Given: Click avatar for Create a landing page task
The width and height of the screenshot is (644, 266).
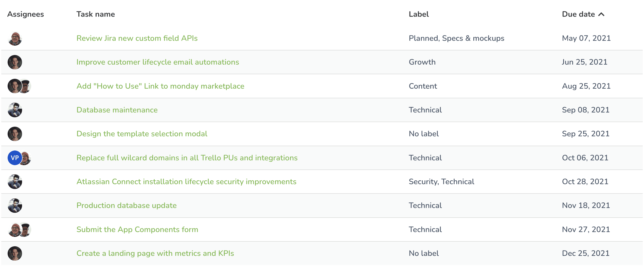Looking at the screenshot, I should (x=15, y=253).
